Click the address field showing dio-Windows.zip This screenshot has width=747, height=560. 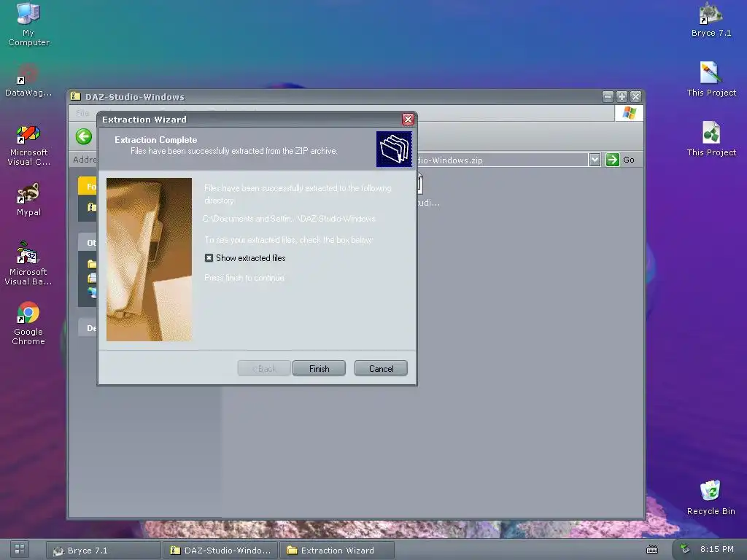click(x=502, y=160)
